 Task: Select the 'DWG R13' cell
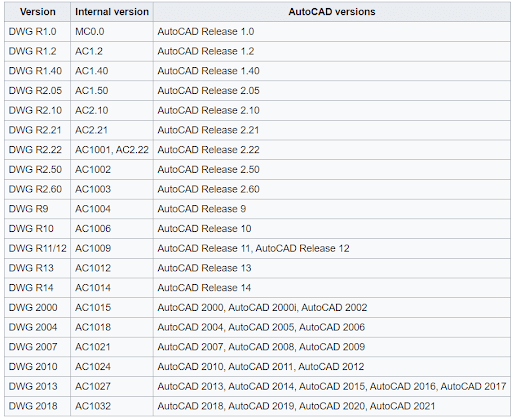[37, 268]
